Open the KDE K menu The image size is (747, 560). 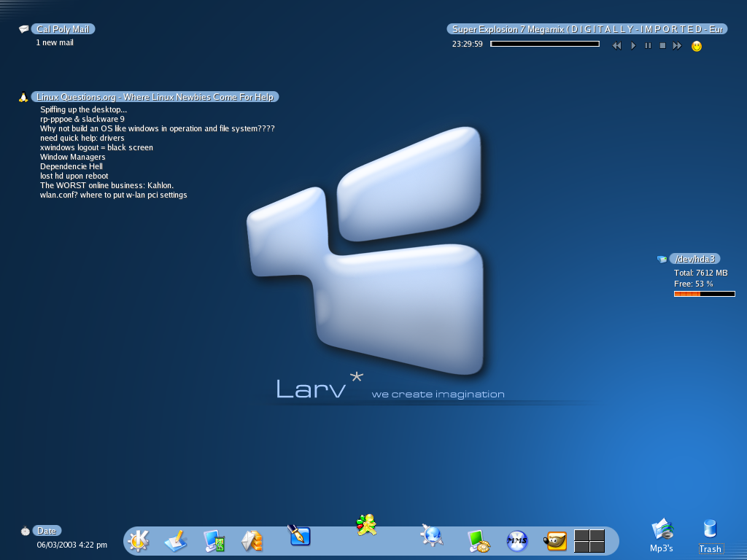click(x=139, y=541)
